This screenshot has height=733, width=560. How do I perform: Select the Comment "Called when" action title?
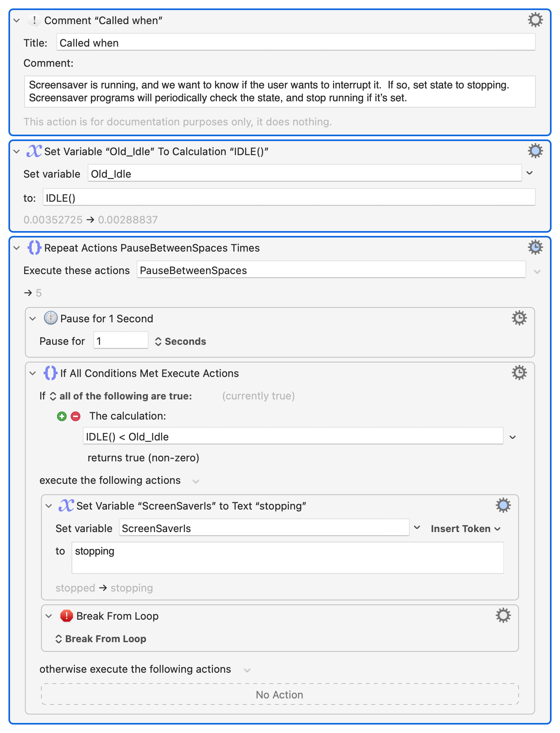(x=103, y=20)
